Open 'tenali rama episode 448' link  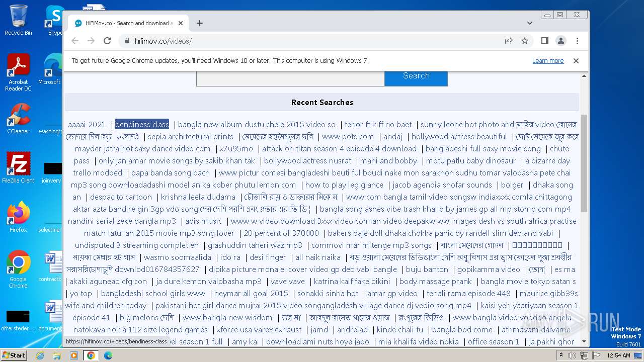(469, 293)
